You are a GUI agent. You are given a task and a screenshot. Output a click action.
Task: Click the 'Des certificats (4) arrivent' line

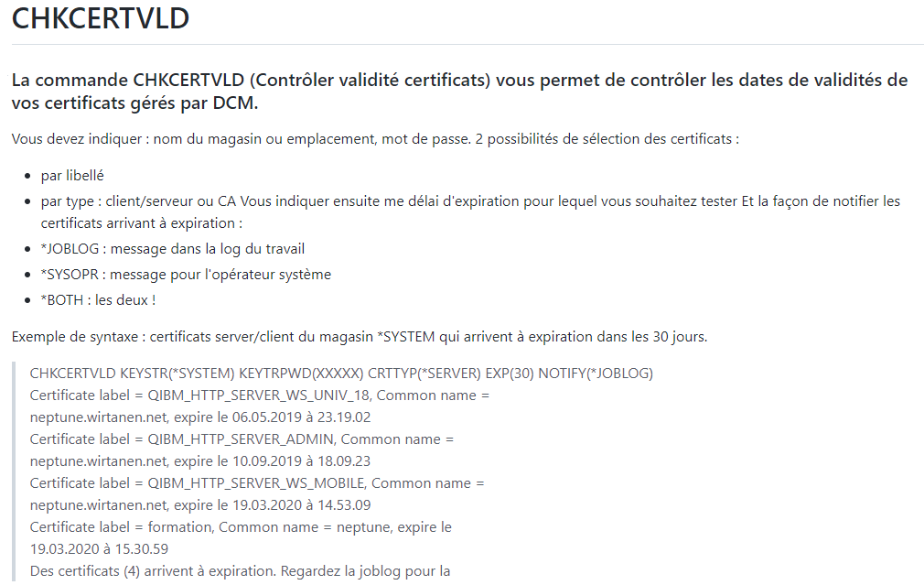pos(240,571)
